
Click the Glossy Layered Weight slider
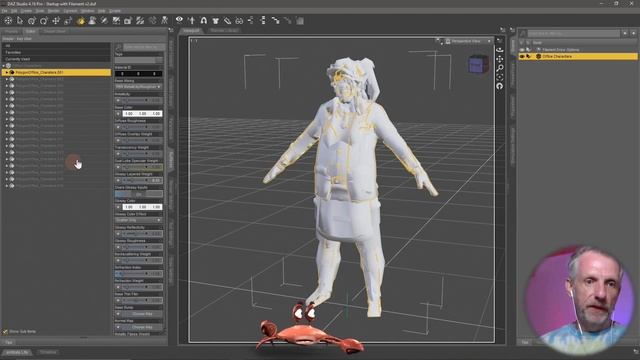coord(142,180)
